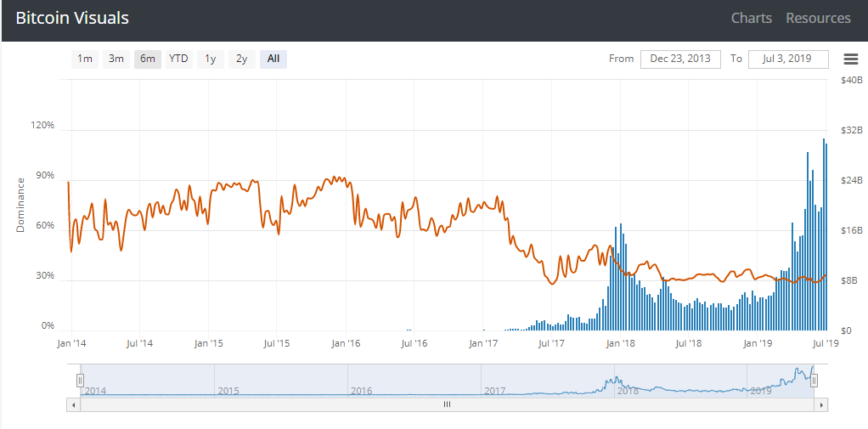Select the 1y zoom range
The width and height of the screenshot is (868, 429).
click(x=211, y=59)
